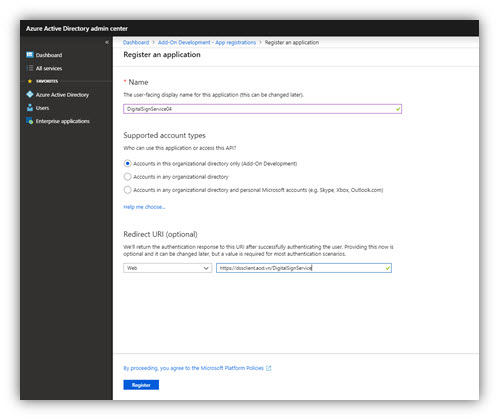Collapse the sidebar with the double-chevron
The image size is (499, 420).
coord(107,42)
